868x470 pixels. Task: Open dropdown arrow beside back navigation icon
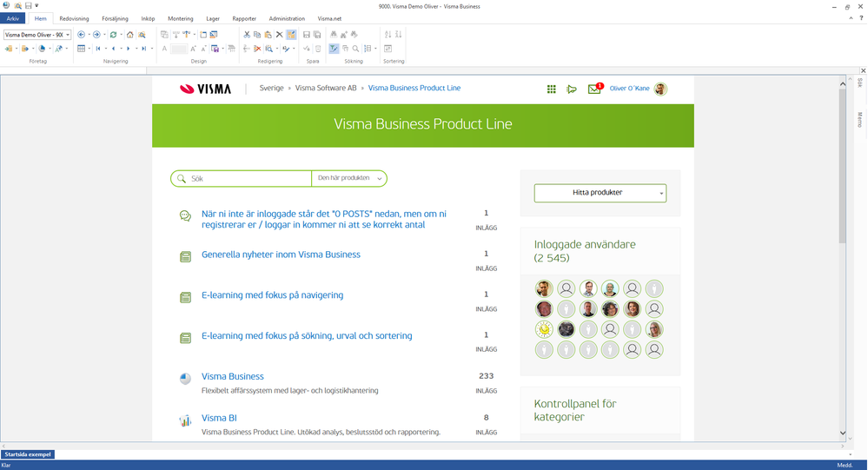click(x=89, y=35)
